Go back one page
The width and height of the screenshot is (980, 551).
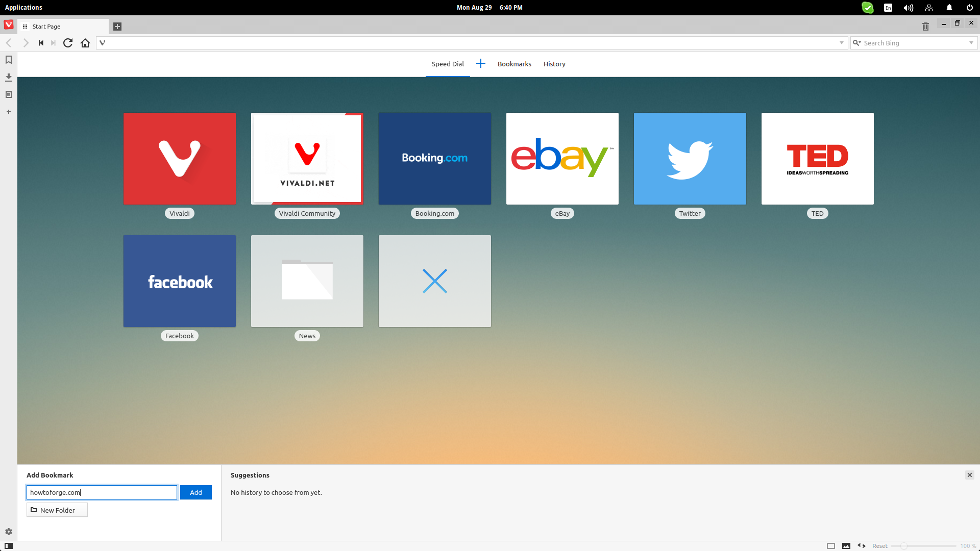[9, 43]
